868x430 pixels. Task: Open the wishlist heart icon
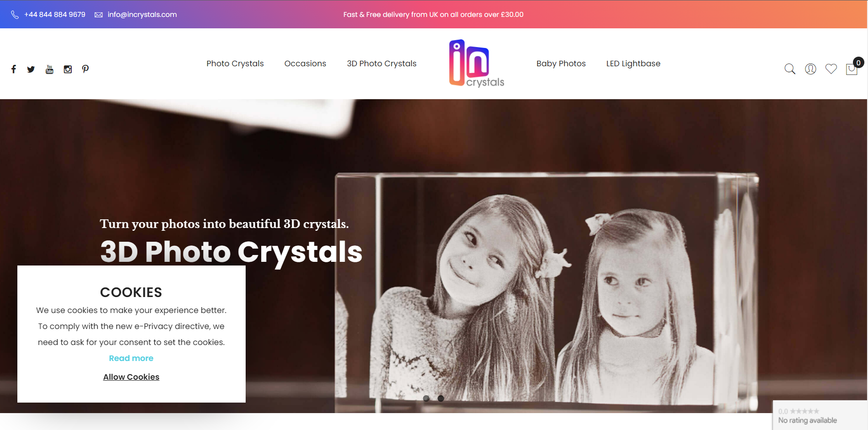point(831,69)
